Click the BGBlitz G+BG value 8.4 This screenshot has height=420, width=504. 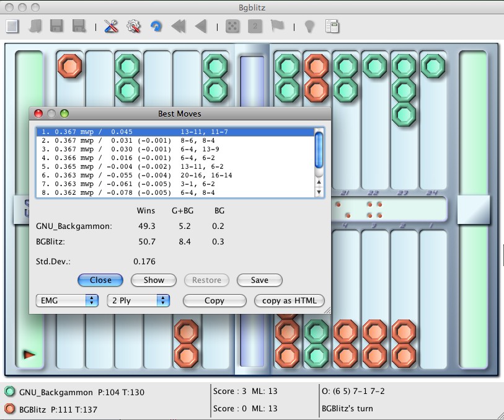click(185, 241)
